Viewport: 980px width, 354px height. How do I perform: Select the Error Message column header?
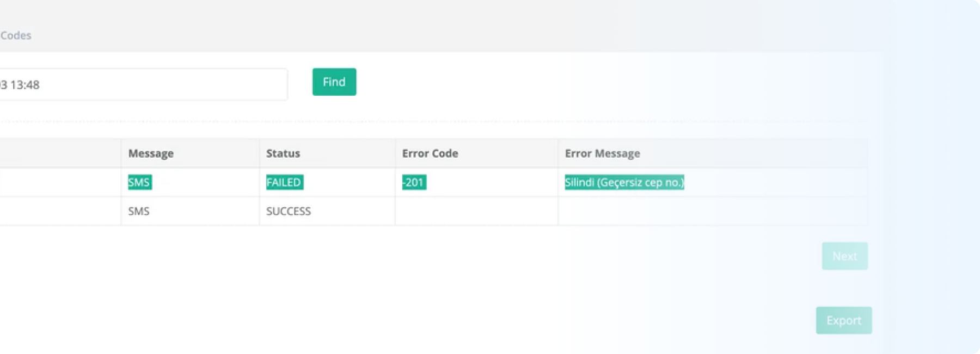(x=602, y=153)
